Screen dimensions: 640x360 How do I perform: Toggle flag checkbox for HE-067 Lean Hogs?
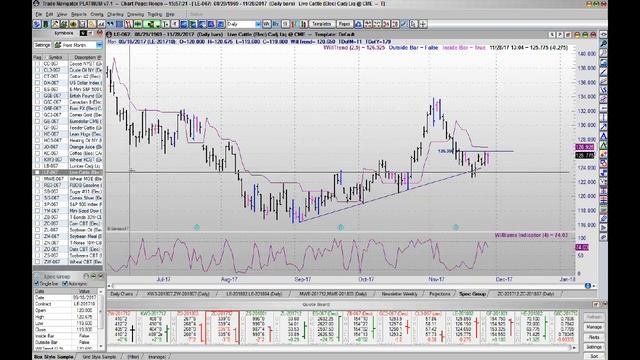coord(38,134)
